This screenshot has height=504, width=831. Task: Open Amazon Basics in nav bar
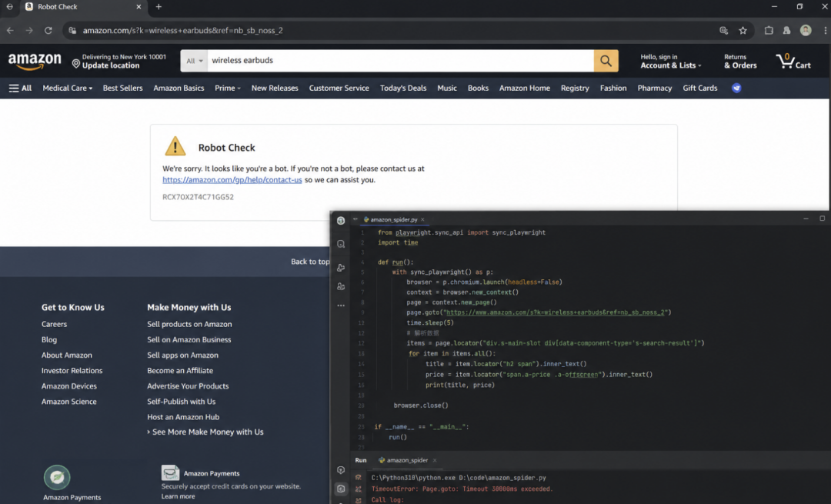179,88
